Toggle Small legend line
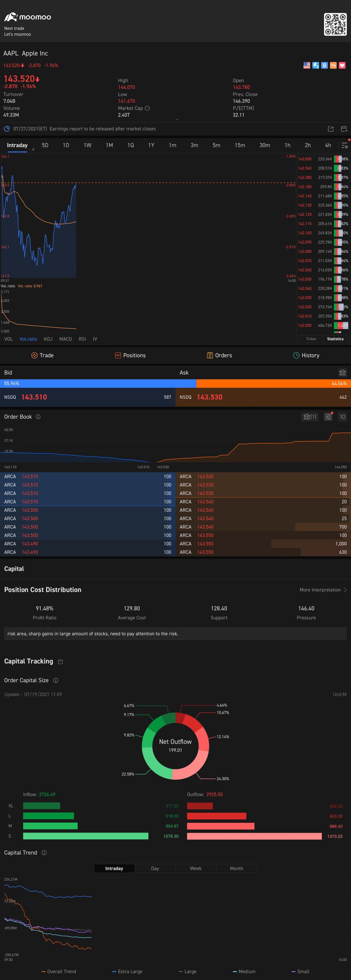This screenshot has height=980, width=351. click(x=300, y=972)
